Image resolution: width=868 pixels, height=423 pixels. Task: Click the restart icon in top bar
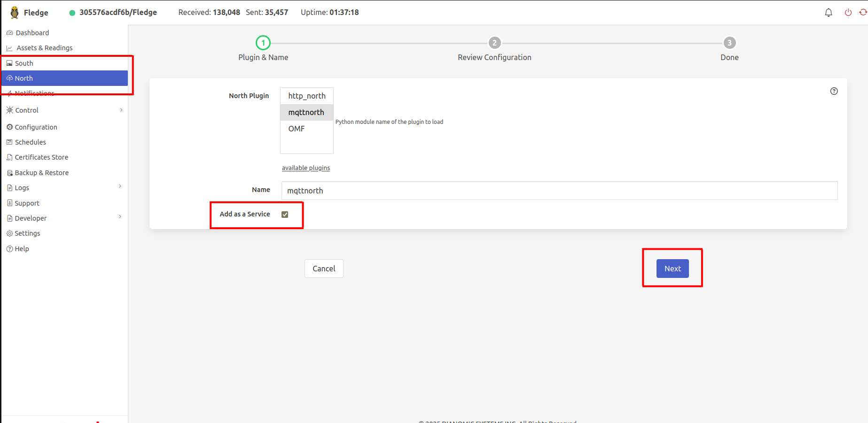coord(863,13)
